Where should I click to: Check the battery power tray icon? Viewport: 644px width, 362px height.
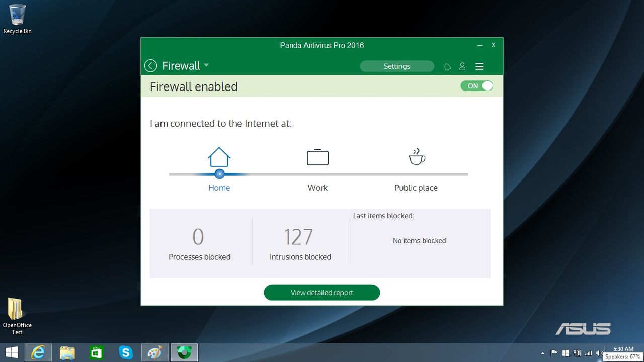click(577, 353)
